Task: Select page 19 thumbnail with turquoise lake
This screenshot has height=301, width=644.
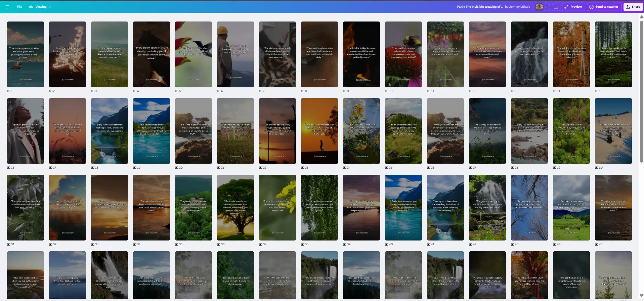Action: [152, 131]
